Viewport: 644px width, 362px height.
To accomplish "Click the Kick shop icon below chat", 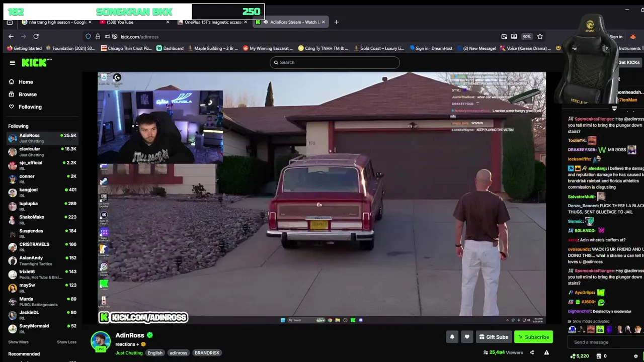I will [x=599, y=356].
